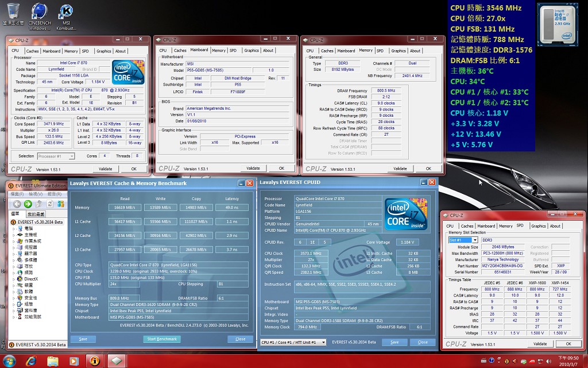
Task: Click the EVEREST orange info taskbar icon
Action: (x=95, y=361)
